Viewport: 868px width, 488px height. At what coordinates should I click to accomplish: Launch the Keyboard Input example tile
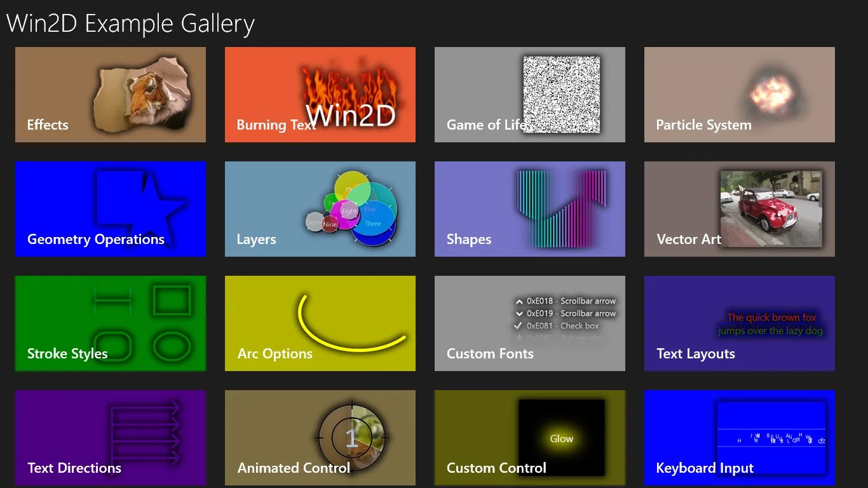[x=740, y=438]
